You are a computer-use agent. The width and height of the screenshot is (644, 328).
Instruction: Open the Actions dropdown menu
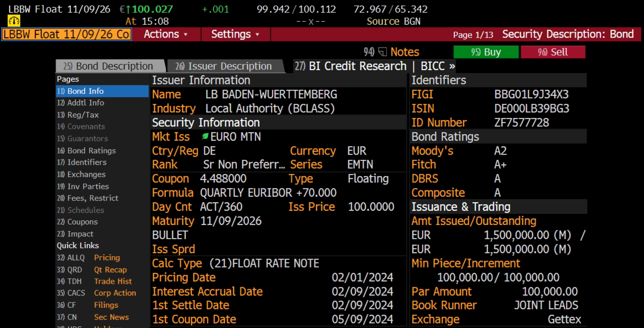166,34
